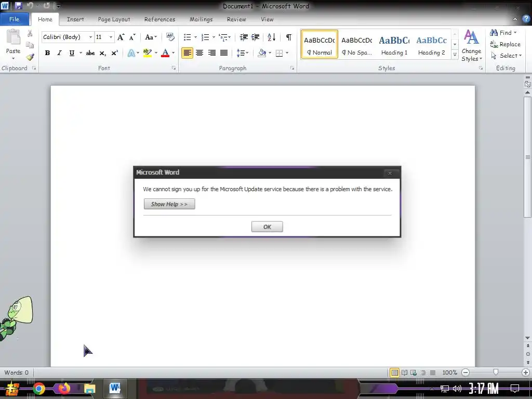Viewport: 532px width, 399px height.
Task: Click Google Chrome in the taskbar
Action: pyautogui.click(x=38, y=389)
